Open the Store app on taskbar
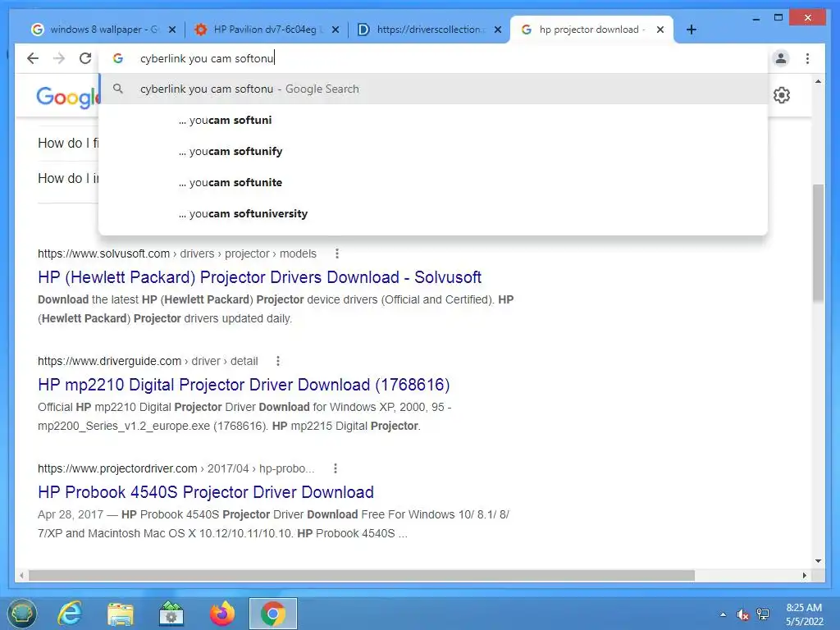This screenshot has height=630, width=840. coord(171,614)
